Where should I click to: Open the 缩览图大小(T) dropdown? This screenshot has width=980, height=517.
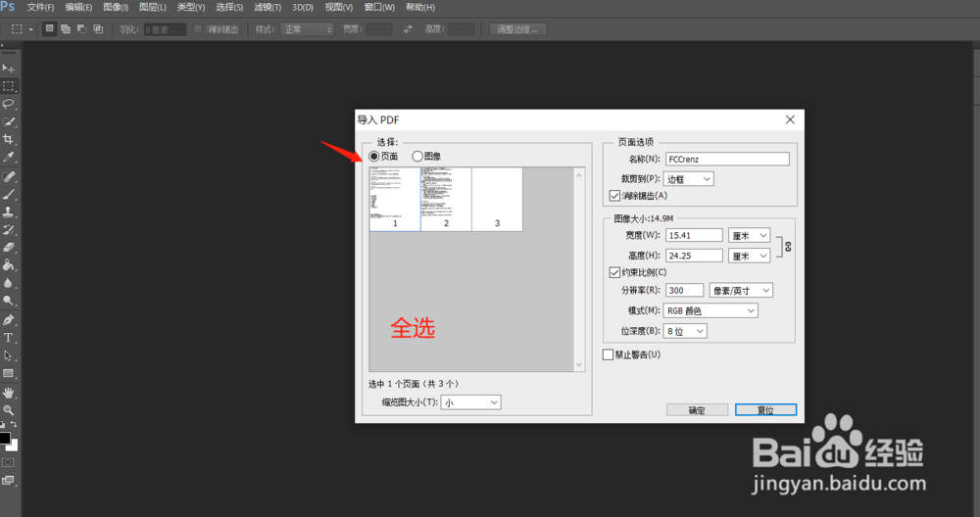point(470,402)
